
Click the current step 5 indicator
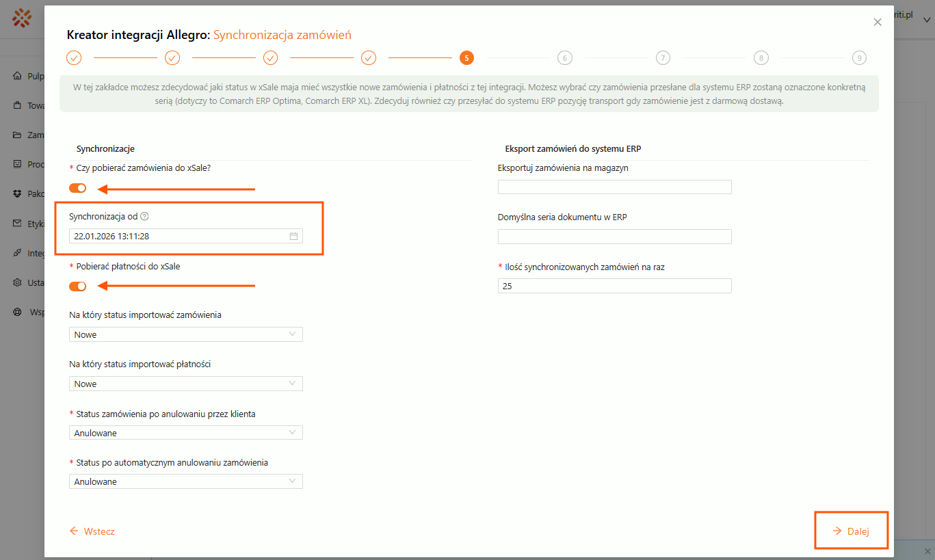pyautogui.click(x=466, y=58)
